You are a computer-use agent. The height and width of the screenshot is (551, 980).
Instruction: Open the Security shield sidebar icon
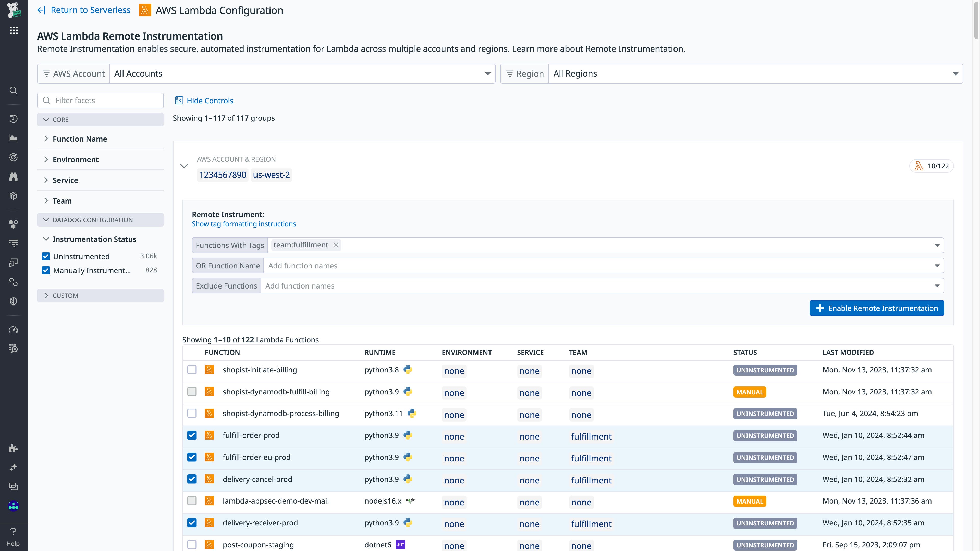pyautogui.click(x=13, y=301)
